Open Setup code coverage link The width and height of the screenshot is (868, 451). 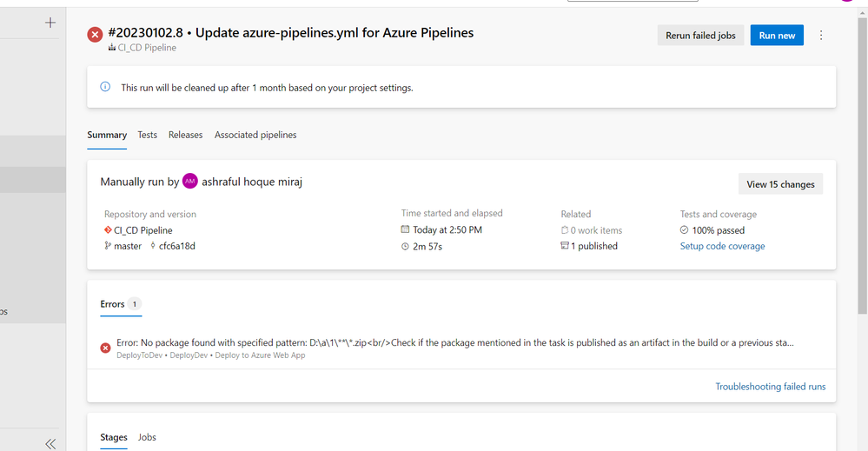click(722, 246)
